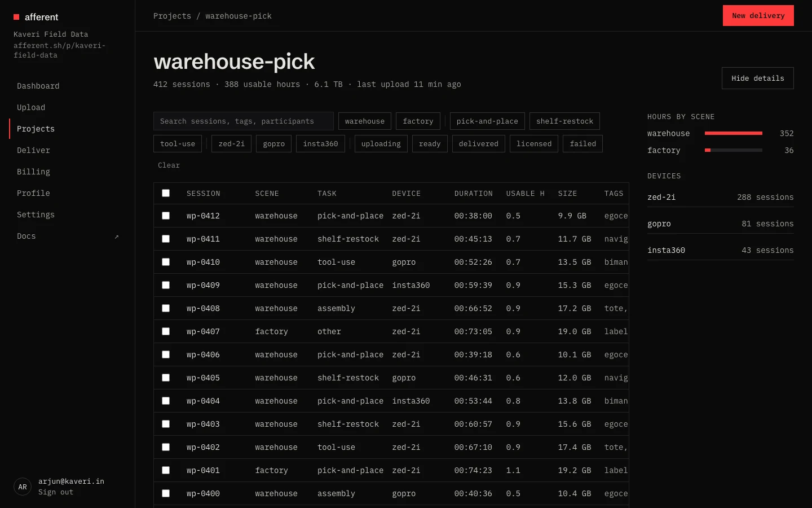Select the wp-0407 row checkbox

tap(166, 331)
